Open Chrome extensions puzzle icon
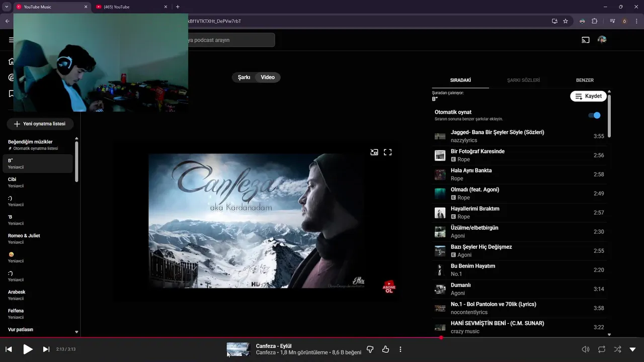 [x=594, y=21]
